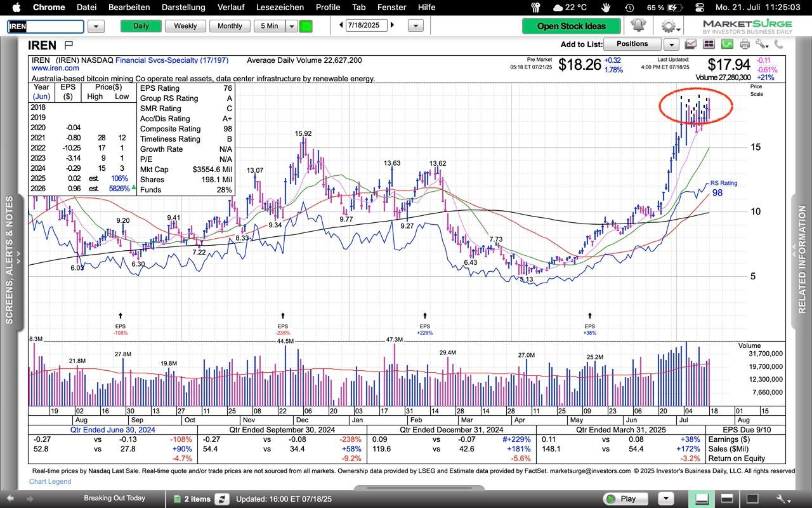Click the IREN symbol input field
This screenshot has height=508, width=812.
[x=45, y=27]
